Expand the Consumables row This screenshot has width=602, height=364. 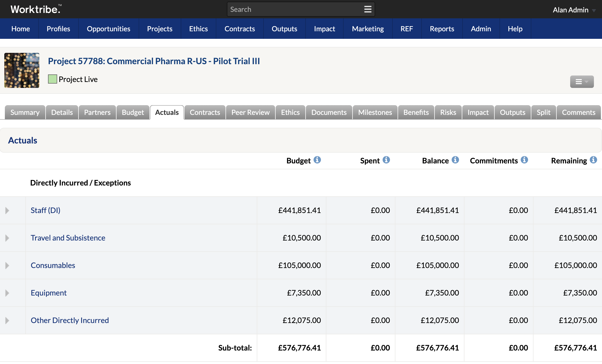coord(7,265)
